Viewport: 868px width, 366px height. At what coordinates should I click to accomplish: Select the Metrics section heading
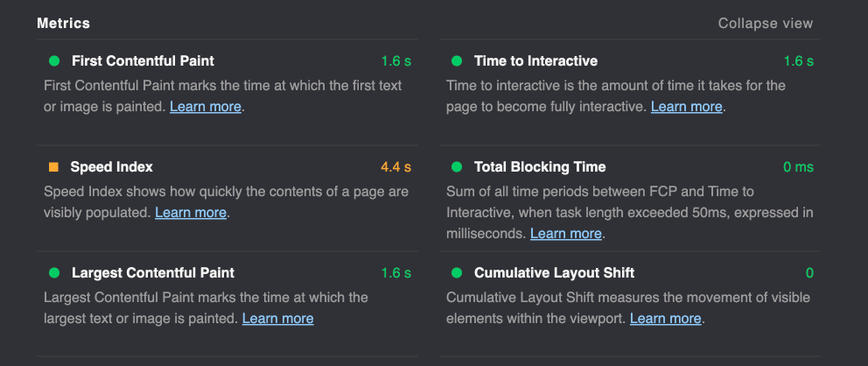(63, 24)
